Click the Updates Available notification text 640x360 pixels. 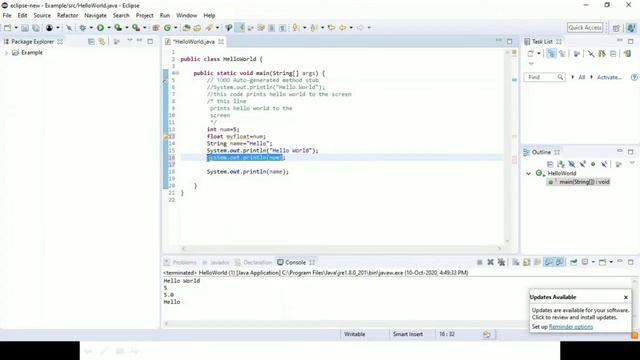(580, 314)
